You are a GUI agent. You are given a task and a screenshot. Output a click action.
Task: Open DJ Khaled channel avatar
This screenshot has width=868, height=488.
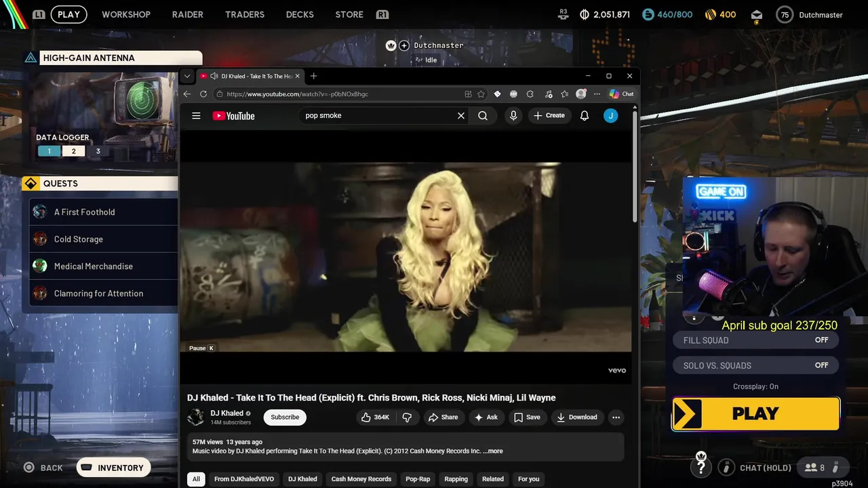(x=196, y=418)
